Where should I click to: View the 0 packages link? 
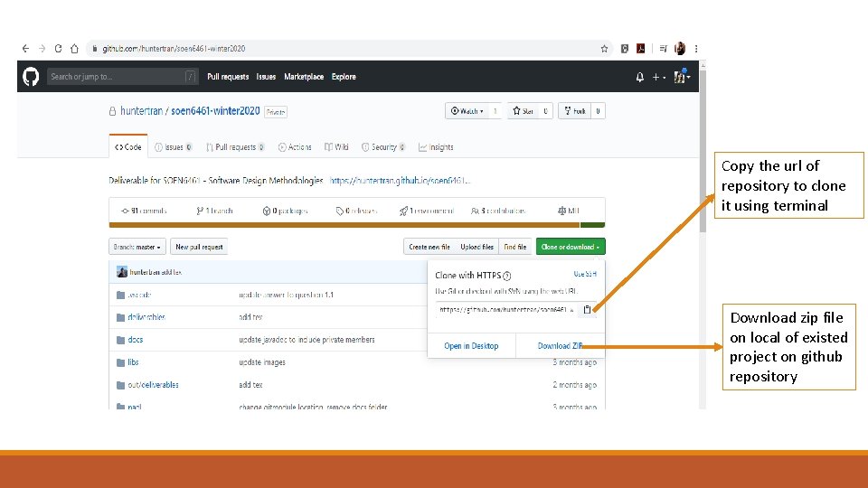pyautogui.click(x=285, y=211)
